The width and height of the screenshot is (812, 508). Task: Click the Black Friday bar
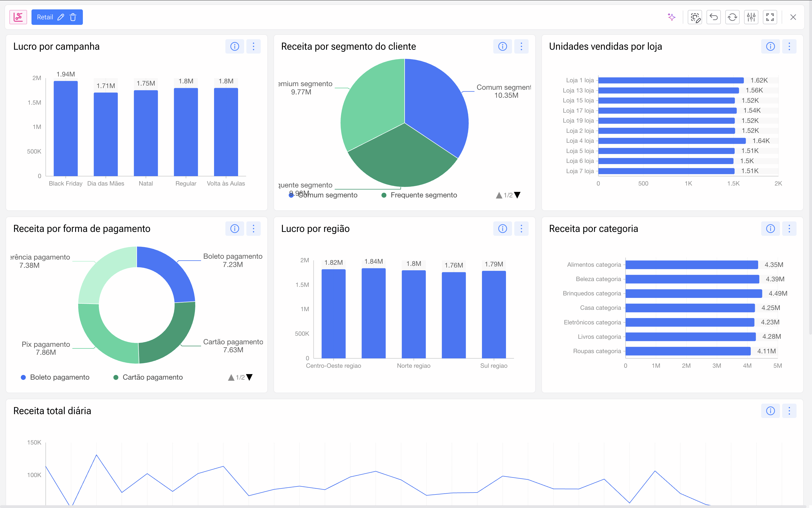pos(65,128)
